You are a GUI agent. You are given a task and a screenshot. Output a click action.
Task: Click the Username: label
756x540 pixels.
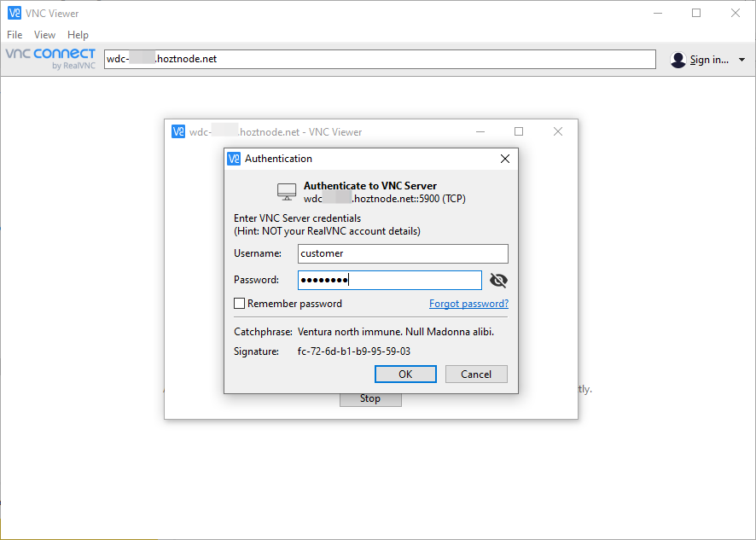point(258,253)
